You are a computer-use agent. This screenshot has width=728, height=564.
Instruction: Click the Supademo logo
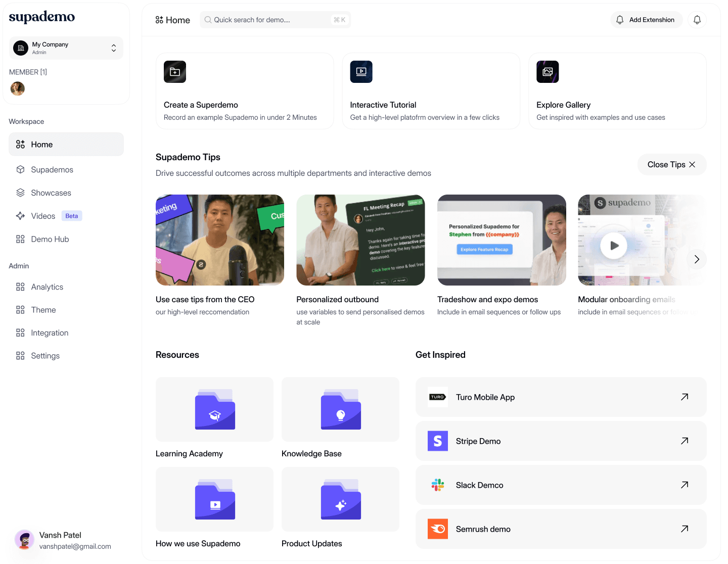[x=42, y=17]
